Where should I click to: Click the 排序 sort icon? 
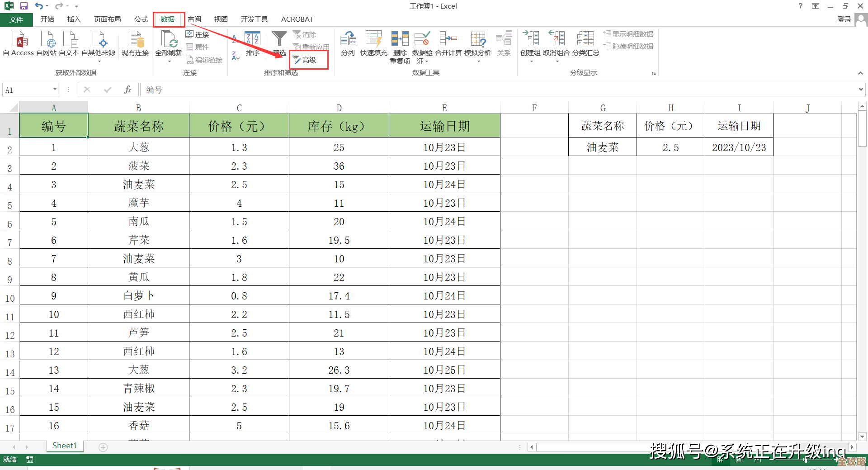tap(252, 43)
